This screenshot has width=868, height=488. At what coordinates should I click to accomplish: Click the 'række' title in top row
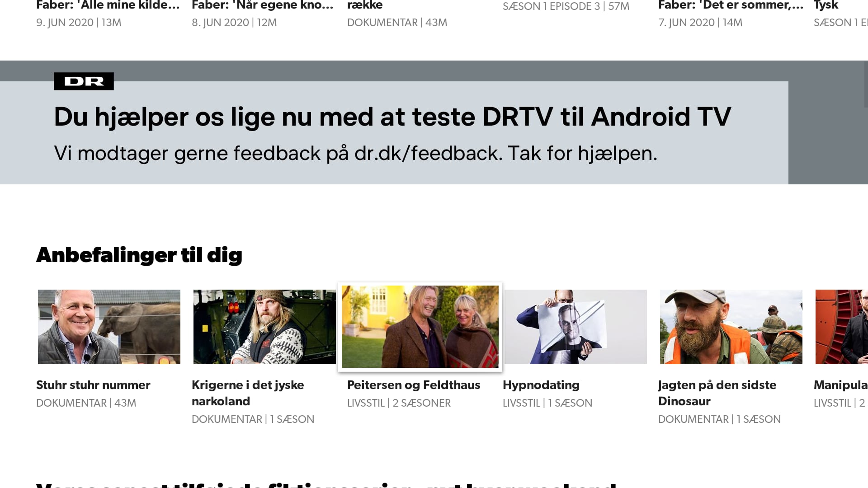pos(365,5)
